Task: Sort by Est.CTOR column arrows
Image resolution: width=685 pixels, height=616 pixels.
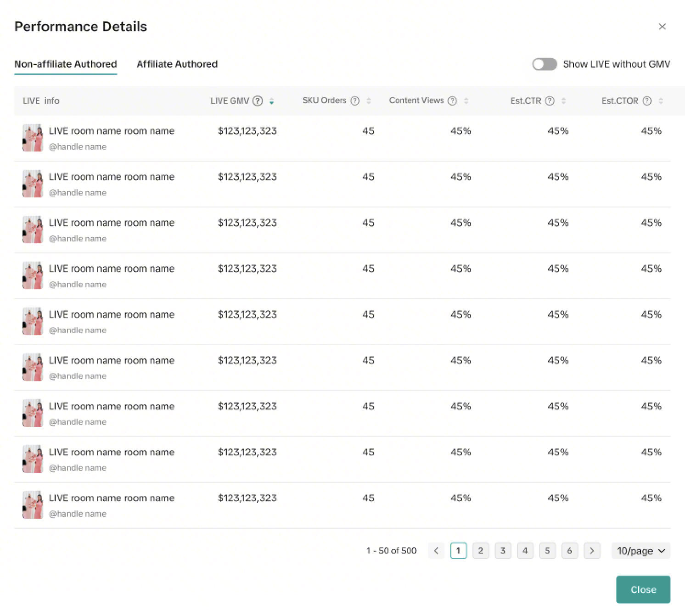Action: 661,101
